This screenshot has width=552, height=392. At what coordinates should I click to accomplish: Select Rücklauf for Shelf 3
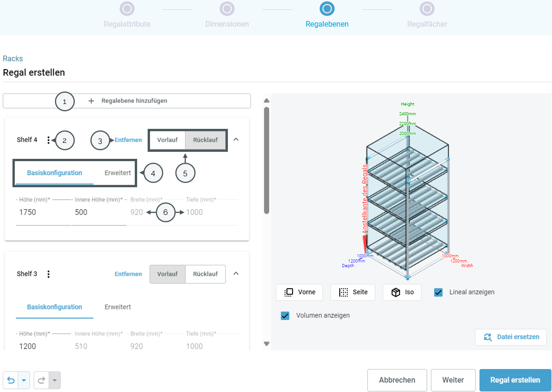click(205, 274)
